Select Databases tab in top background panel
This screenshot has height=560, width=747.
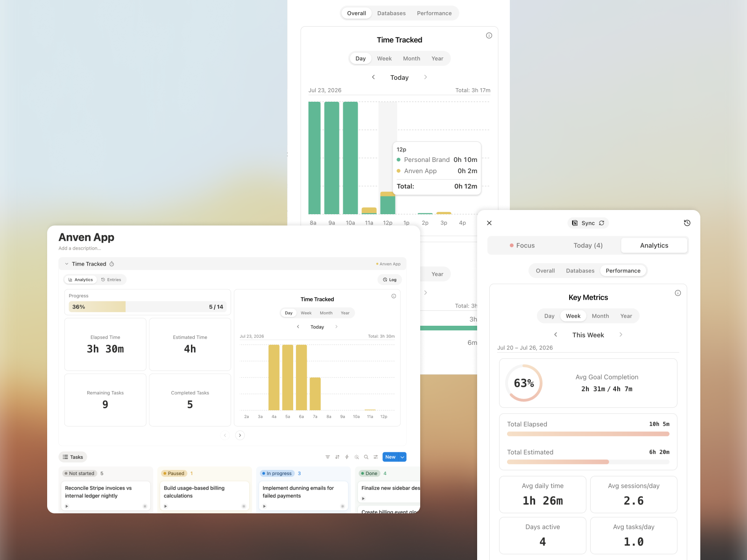(391, 13)
